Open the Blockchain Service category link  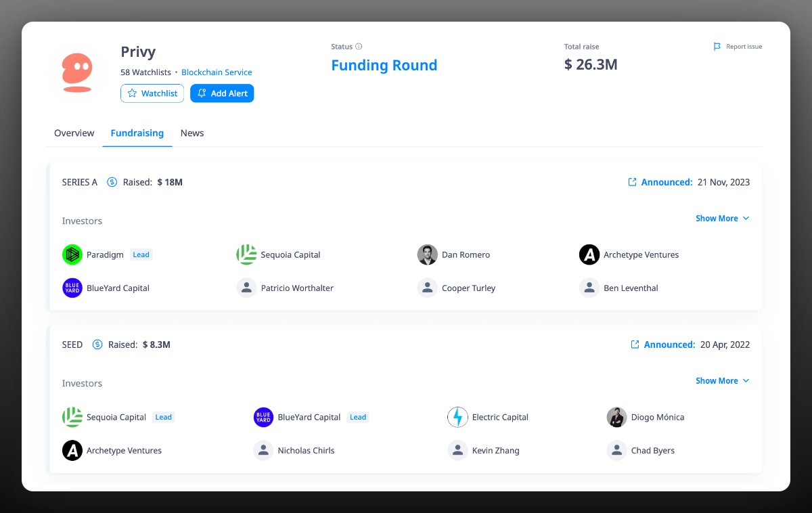click(x=217, y=72)
